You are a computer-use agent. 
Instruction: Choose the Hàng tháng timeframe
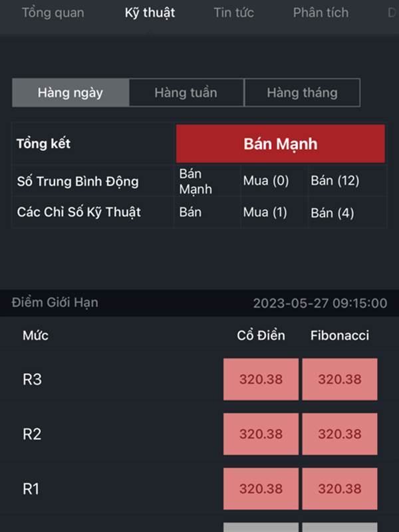pyautogui.click(x=302, y=92)
